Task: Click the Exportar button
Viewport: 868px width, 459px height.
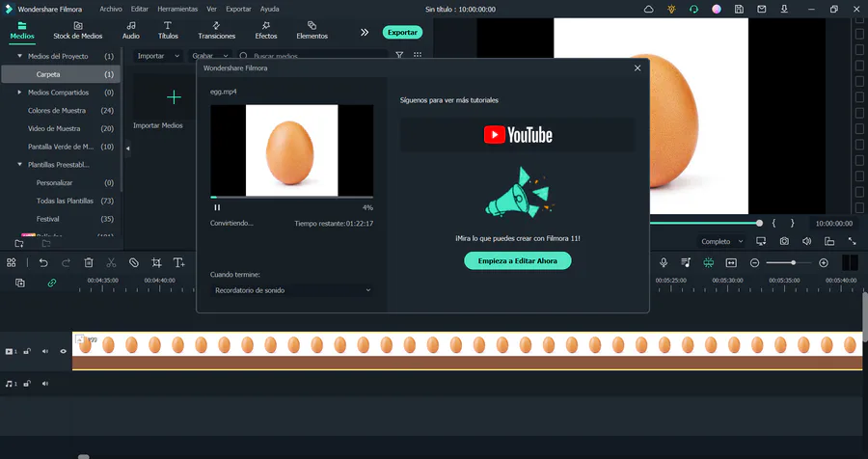Action: tap(402, 32)
